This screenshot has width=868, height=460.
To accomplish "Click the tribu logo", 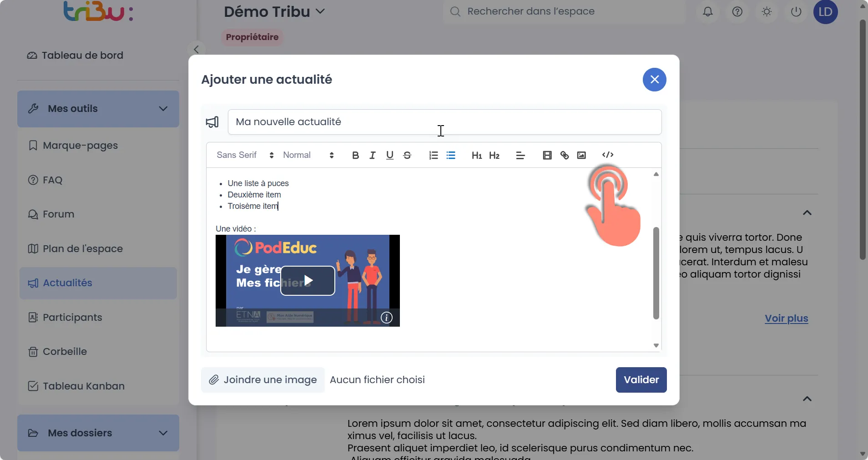I will [98, 11].
